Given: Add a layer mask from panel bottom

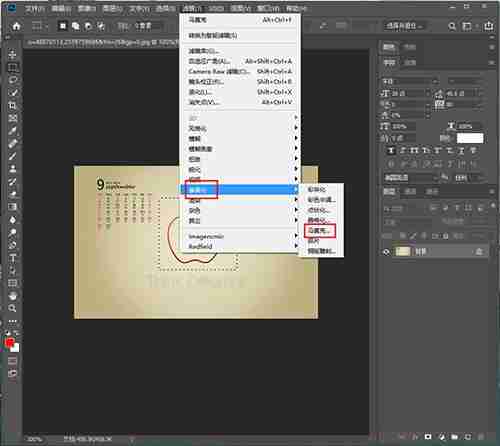Looking at the screenshot, I should click(x=428, y=436).
